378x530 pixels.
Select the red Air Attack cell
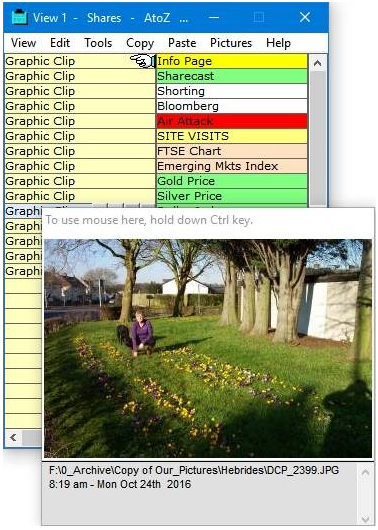pyautogui.click(x=232, y=121)
